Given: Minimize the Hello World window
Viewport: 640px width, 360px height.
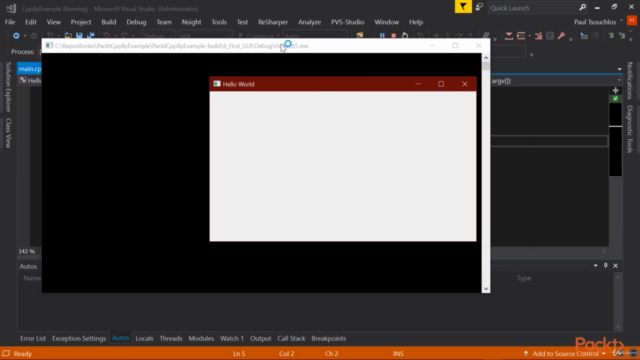Looking at the screenshot, I should tap(418, 84).
